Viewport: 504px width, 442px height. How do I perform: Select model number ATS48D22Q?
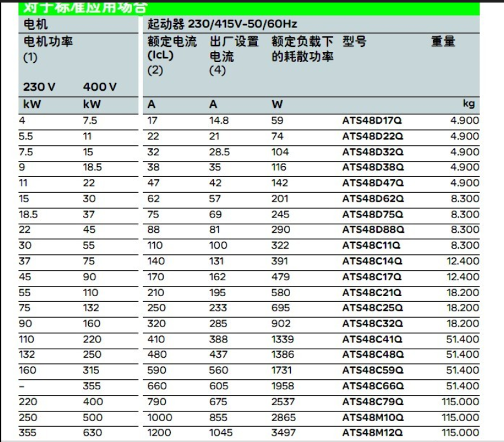pyautogui.click(x=373, y=136)
